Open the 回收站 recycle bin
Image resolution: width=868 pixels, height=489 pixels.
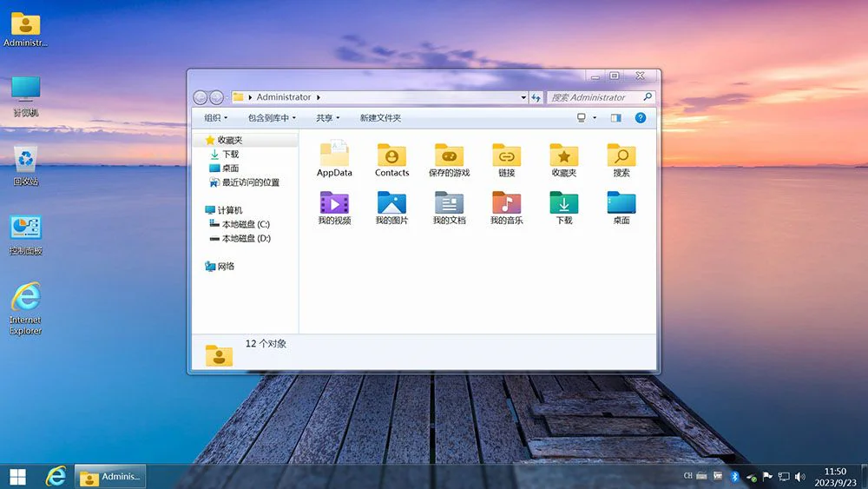25,166
